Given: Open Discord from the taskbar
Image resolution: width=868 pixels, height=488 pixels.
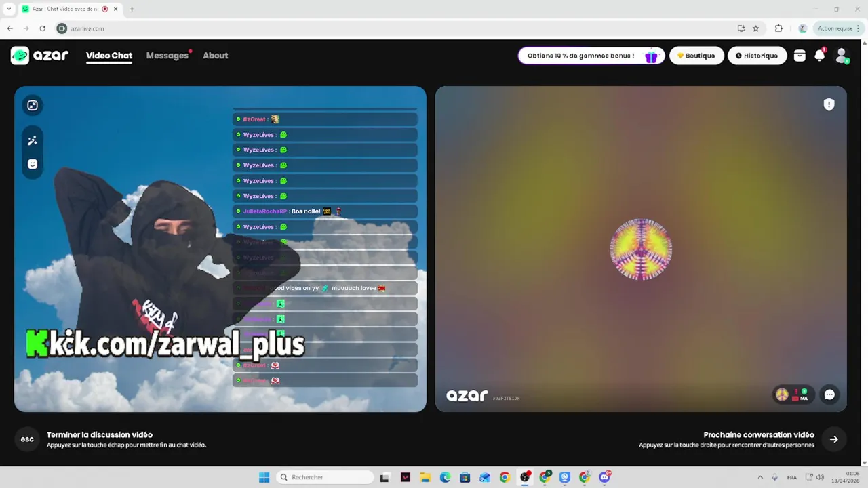Looking at the screenshot, I should [604, 477].
